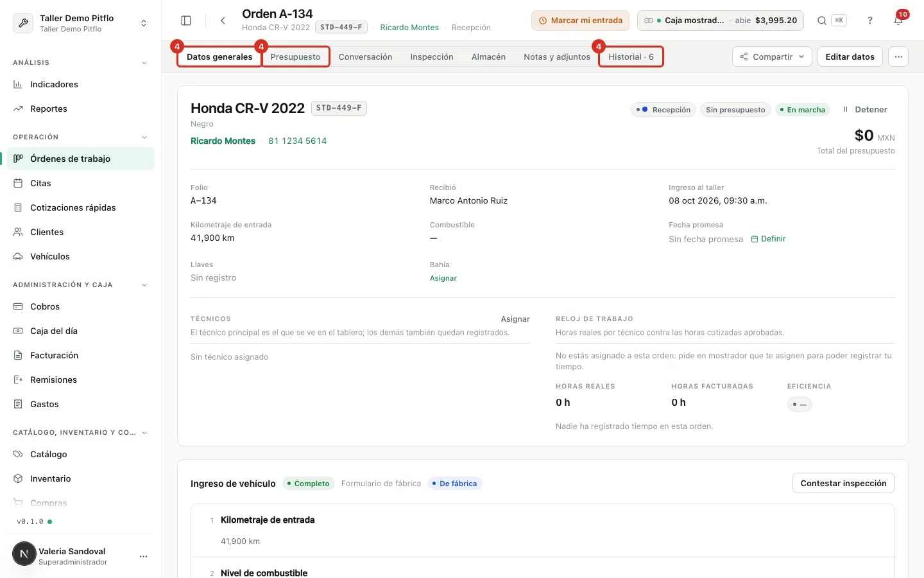The width and height of the screenshot is (924, 578).
Task: Open help question mark icon
Action: tap(870, 21)
